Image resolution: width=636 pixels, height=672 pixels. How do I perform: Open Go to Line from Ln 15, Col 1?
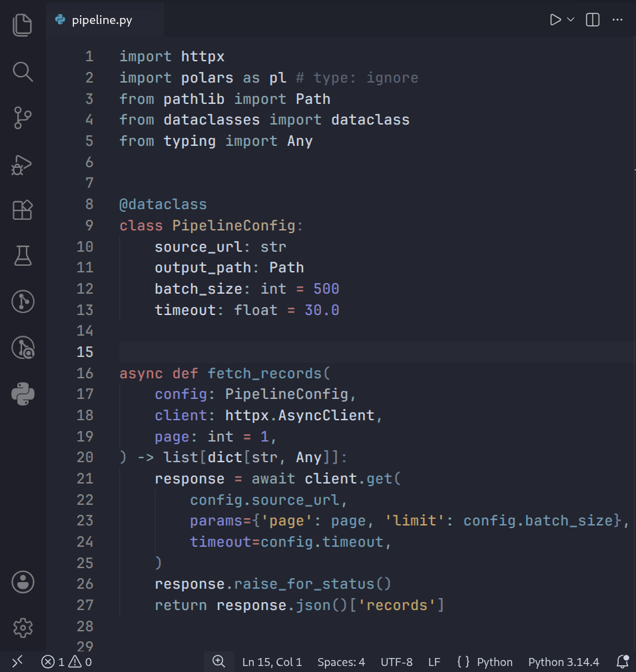coord(272,662)
